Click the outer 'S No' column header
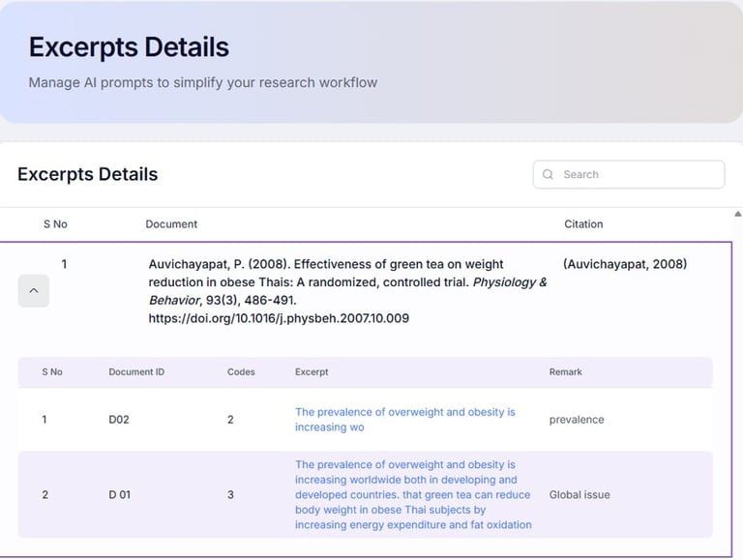 55,224
